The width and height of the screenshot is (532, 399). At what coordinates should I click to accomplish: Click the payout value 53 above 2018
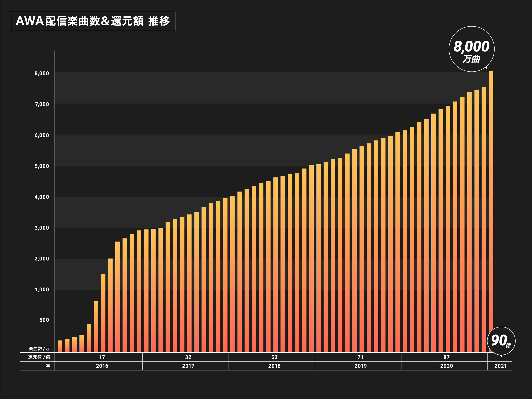pyautogui.click(x=274, y=357)
